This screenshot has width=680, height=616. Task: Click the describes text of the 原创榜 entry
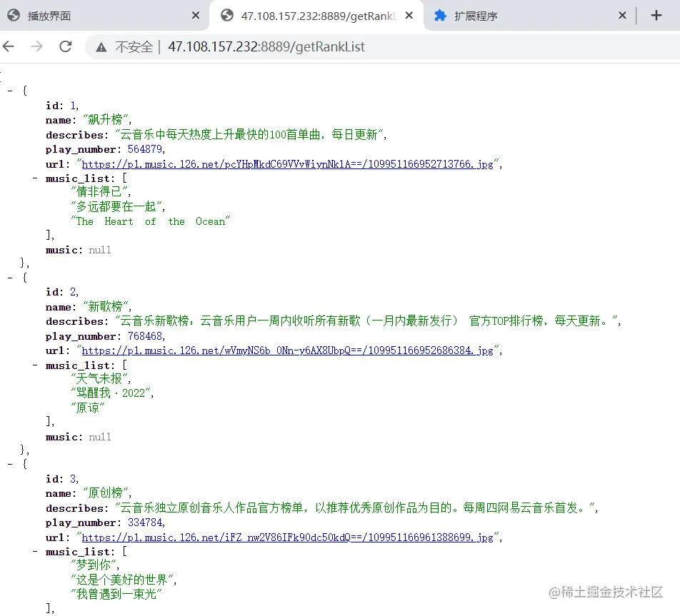355,508
